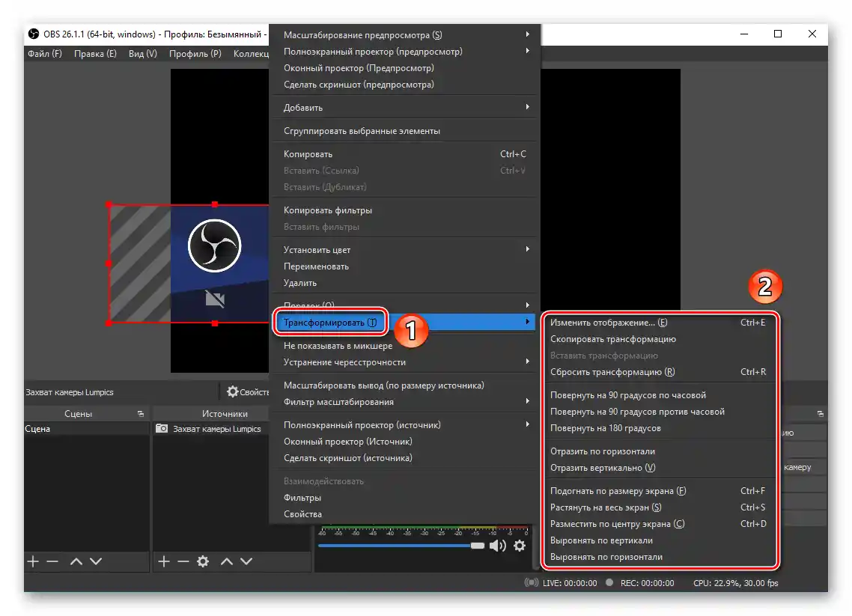The width and height of the screenshot is (852, 616).
Task: Select Отразить по горизонтали
Action: pos(660,451)
